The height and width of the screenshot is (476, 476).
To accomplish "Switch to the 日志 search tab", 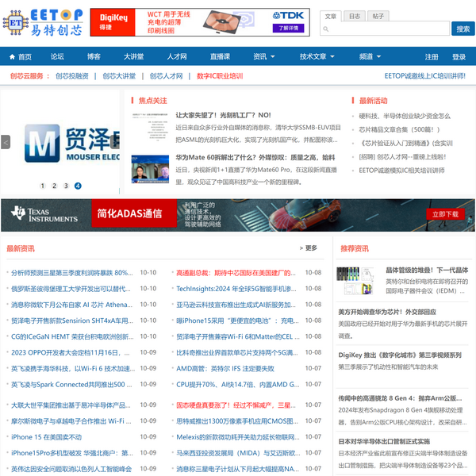I will click(x=355, y=16).
